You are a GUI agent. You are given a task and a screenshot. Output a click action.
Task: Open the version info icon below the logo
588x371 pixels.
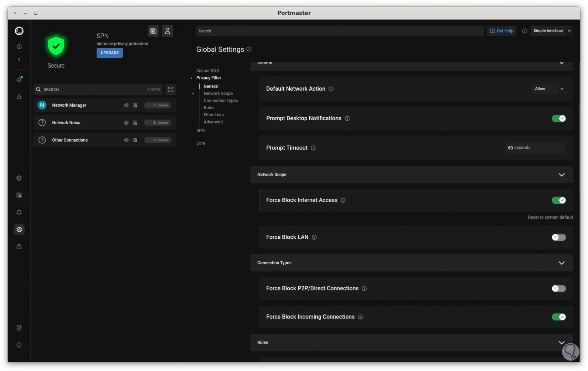pos(19,47)
